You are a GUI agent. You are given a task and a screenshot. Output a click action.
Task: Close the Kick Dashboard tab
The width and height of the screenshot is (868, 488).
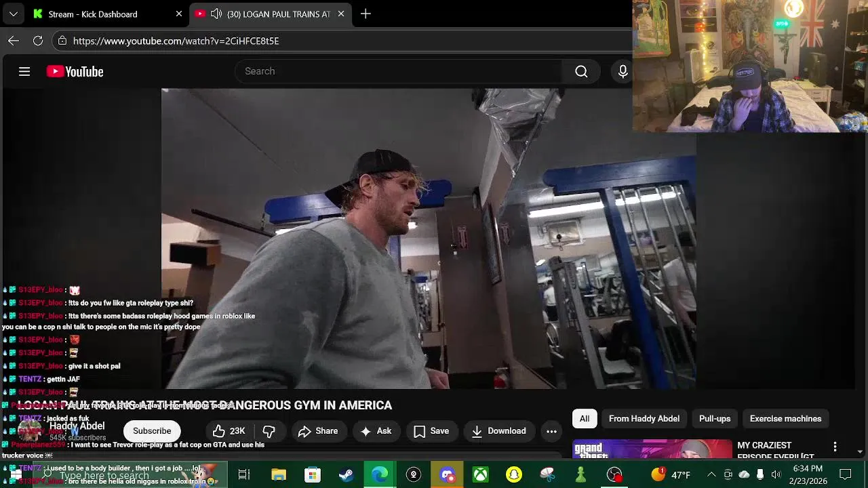[x=179, y=14]
